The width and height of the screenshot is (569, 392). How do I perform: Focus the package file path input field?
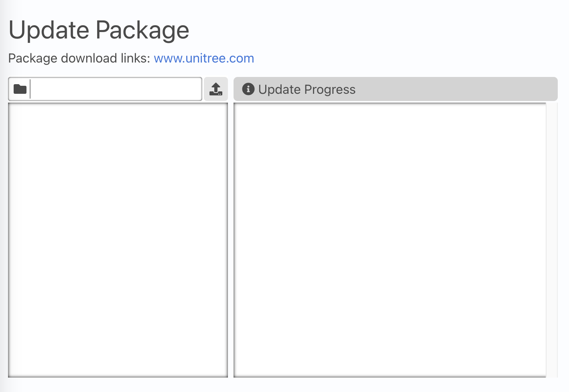pos(116,89)
